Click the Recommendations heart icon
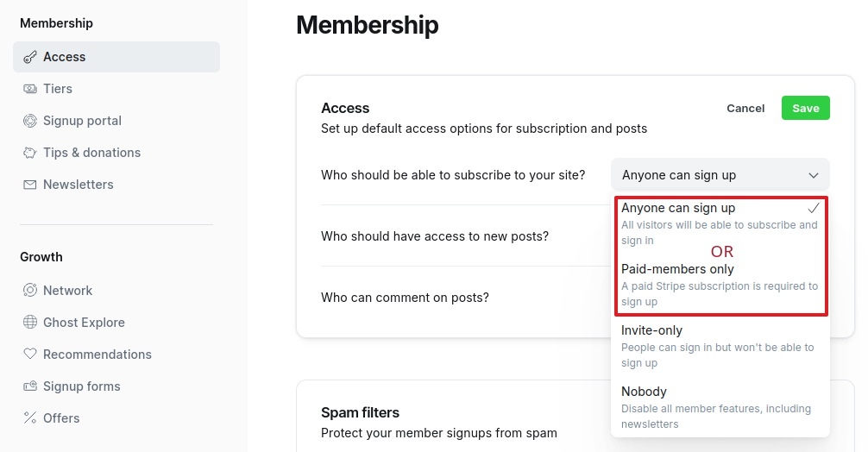 (30, 355)
